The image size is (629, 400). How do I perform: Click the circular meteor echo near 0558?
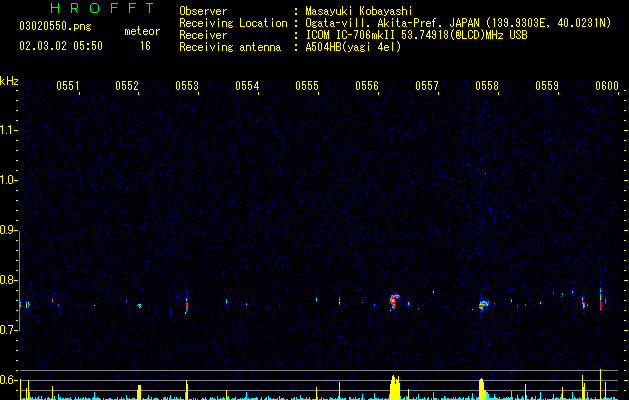[x=483, y=305]
